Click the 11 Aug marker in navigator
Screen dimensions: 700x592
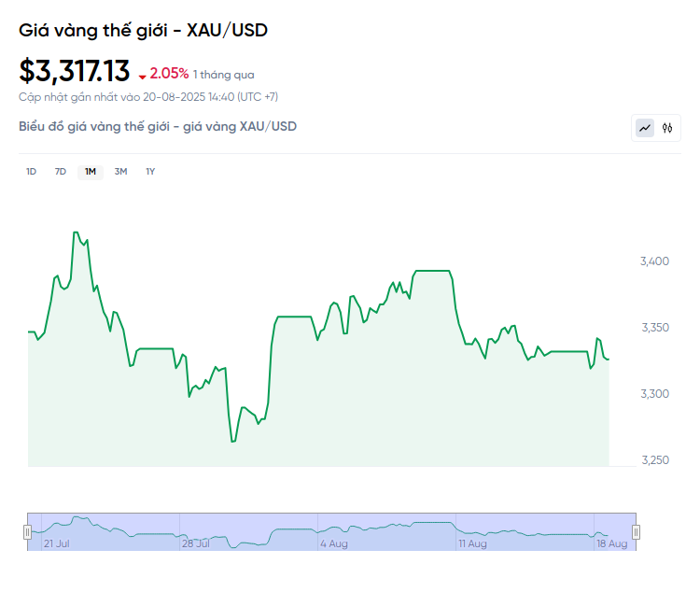tap(472, 543)
